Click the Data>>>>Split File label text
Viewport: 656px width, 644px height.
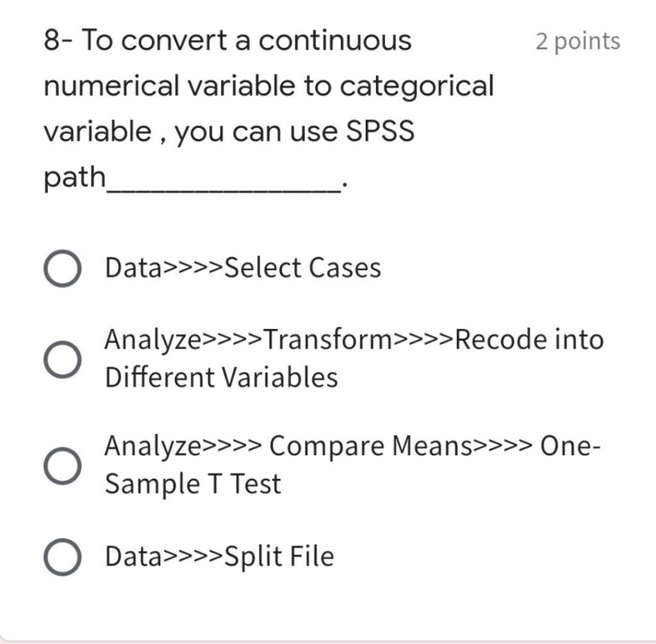click(x=218, y=556)
